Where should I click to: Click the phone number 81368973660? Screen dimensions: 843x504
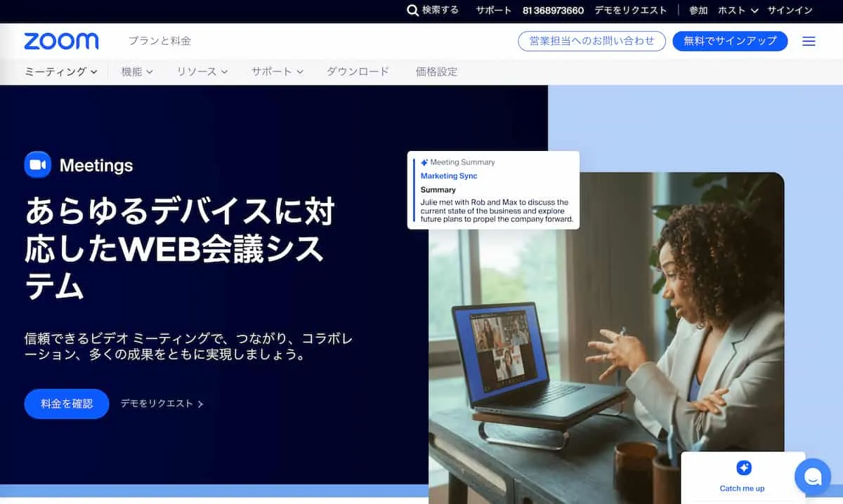pos(554,11)
